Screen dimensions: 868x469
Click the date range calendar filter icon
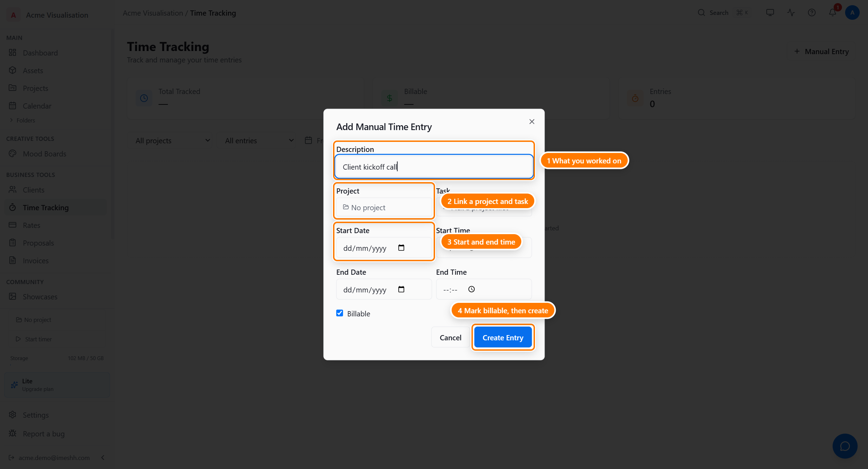(308, 140)
